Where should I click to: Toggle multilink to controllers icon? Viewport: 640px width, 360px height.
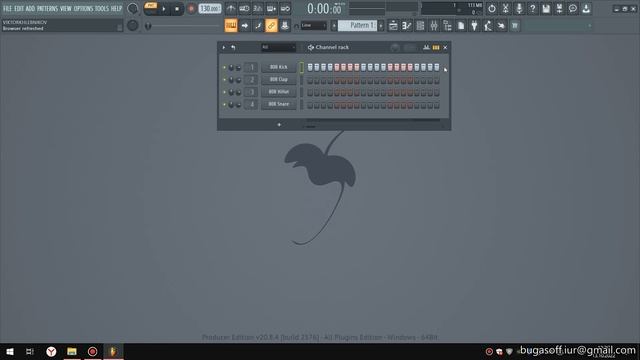[x=284, y=25]
